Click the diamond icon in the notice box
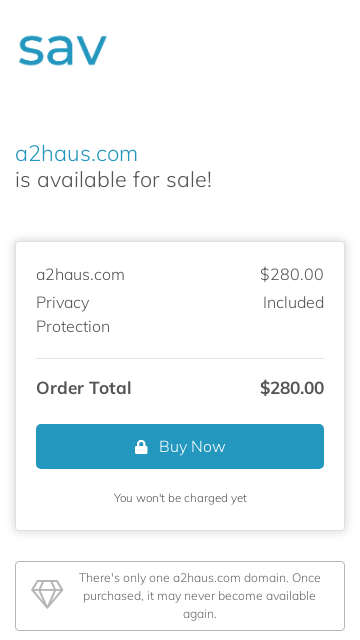The image size is (360, 640). [47, 594]
